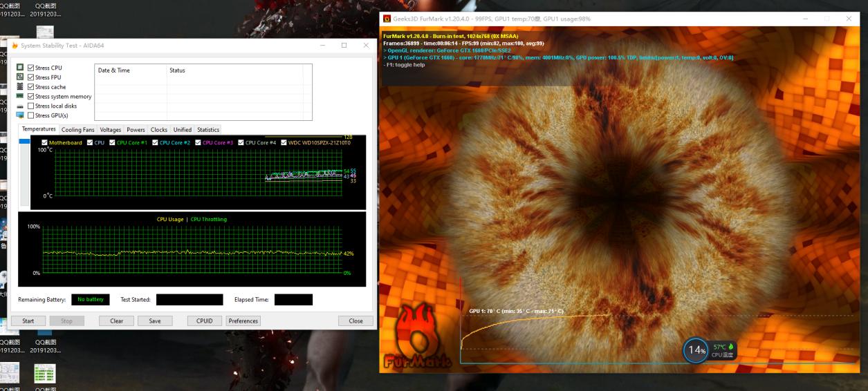Click the AIDA64 flame icon in title bar
868x391 pixels.
click(15, 46)
